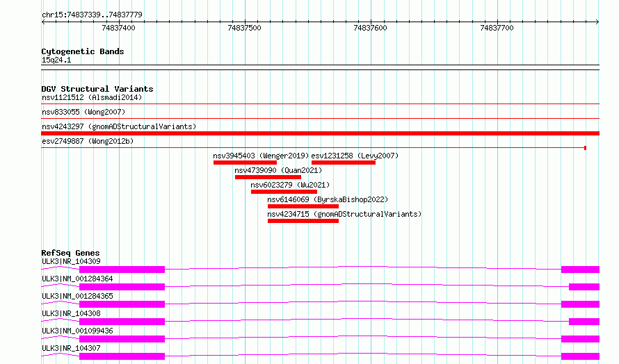
Task: Click right exon block of ULK3|NR_104308
Action: (584, 322)
